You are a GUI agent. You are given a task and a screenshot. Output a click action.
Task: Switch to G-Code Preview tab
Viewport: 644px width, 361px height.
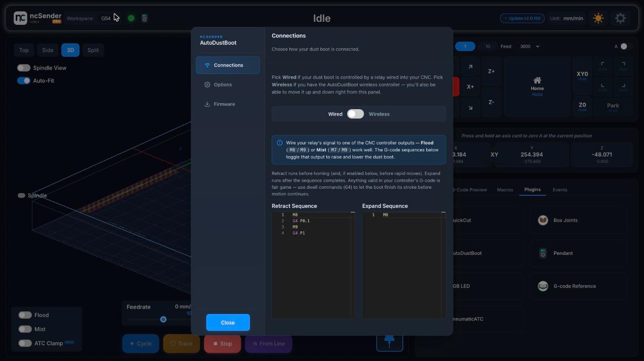pos(470,190)
